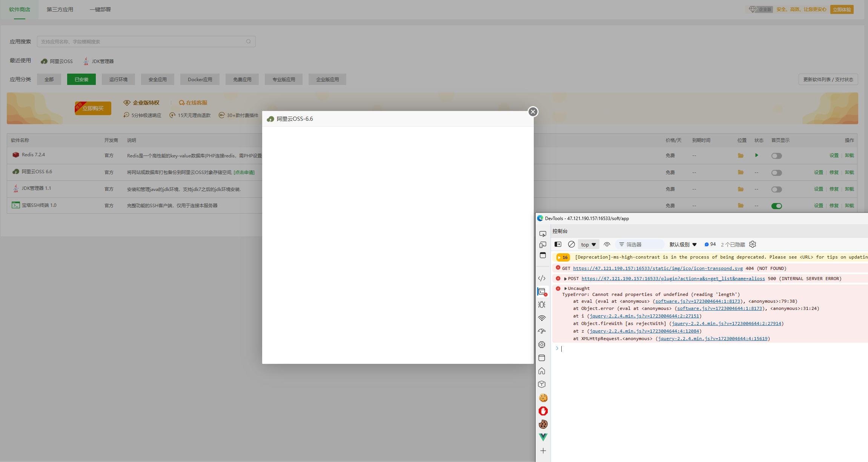Open the Performance gauge icon in DevTools

(542, 331)
